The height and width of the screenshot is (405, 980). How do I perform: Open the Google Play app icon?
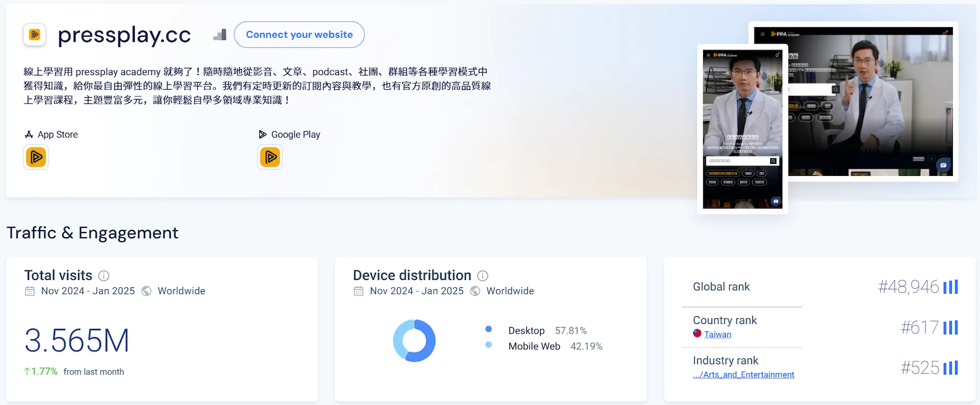270,157
